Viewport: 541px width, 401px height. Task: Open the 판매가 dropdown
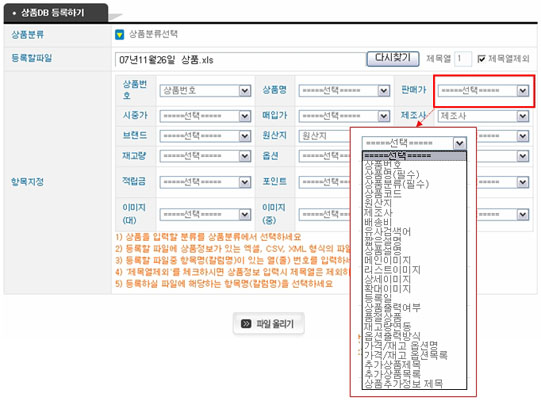coord(483,91)
